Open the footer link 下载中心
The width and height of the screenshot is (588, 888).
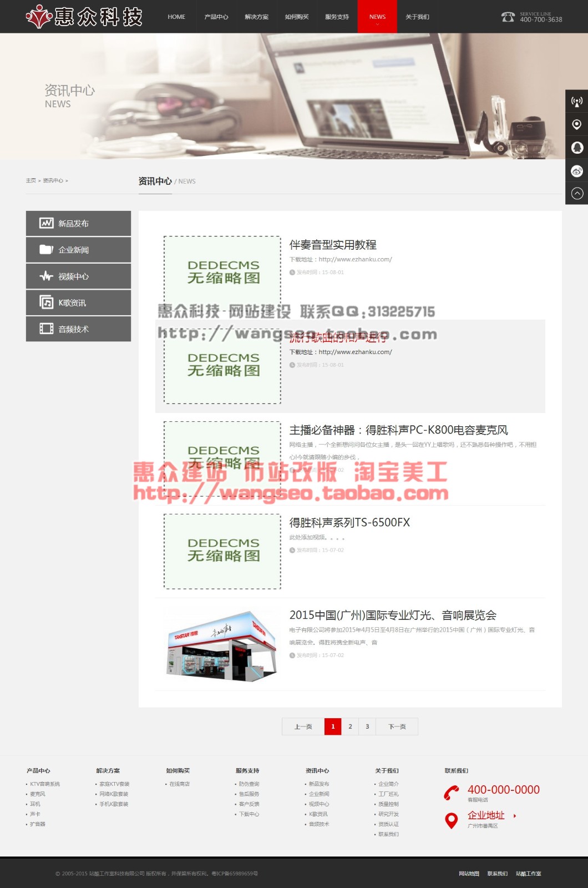coord(249,814)
